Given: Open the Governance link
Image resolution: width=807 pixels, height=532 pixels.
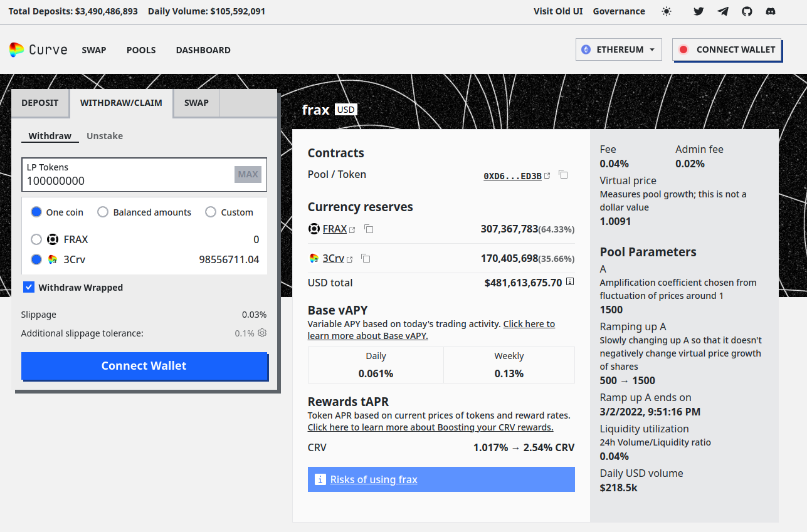Looking at the screenshot, I should tap(619, 11).
